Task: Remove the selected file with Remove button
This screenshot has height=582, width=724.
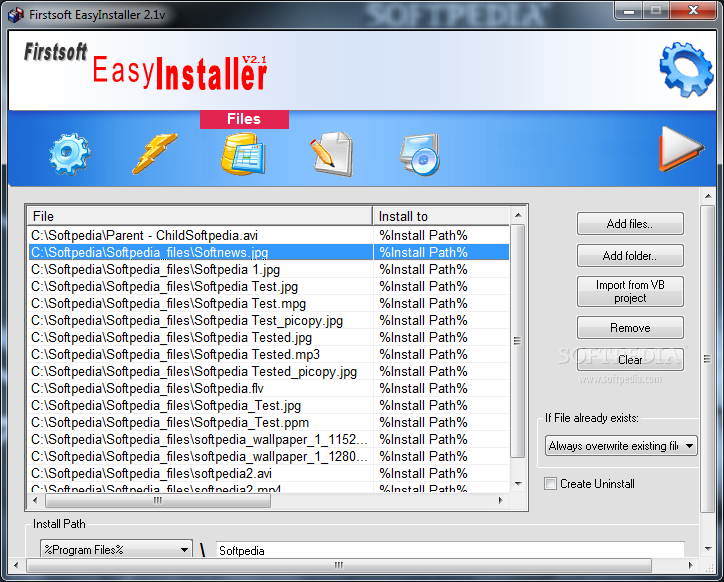Action: 630,328
